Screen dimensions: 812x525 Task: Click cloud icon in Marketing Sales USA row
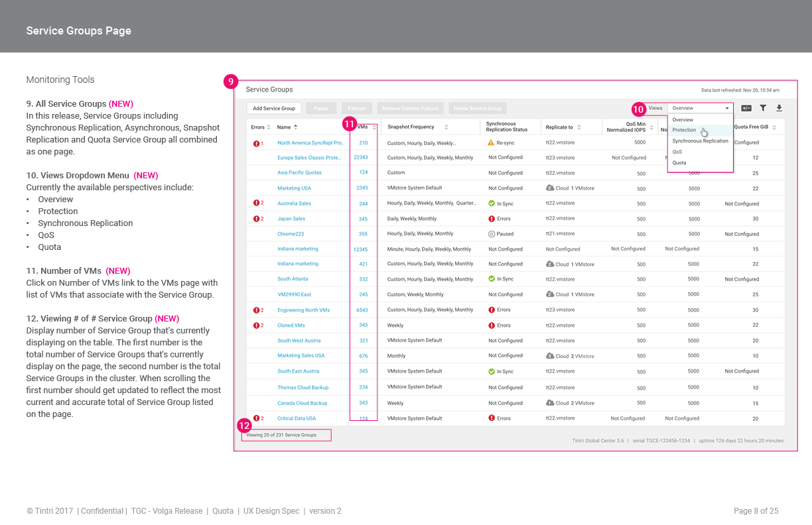point(550,356)
